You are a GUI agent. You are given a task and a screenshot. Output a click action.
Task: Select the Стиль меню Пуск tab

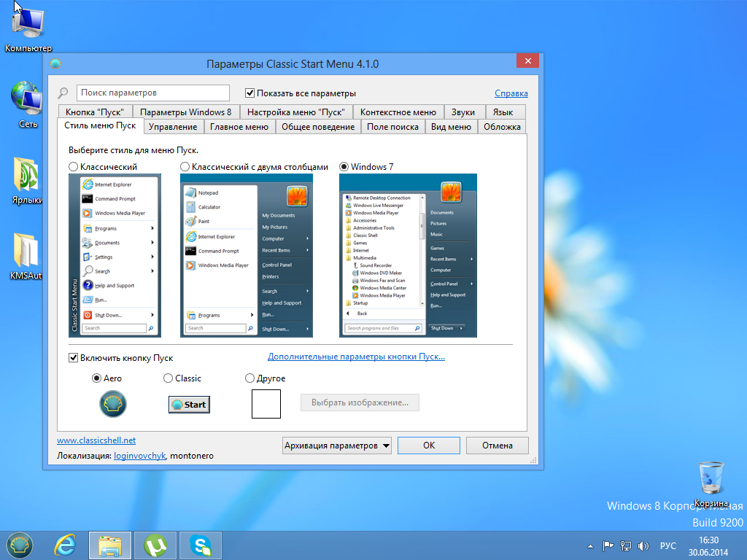coord(100,125)
